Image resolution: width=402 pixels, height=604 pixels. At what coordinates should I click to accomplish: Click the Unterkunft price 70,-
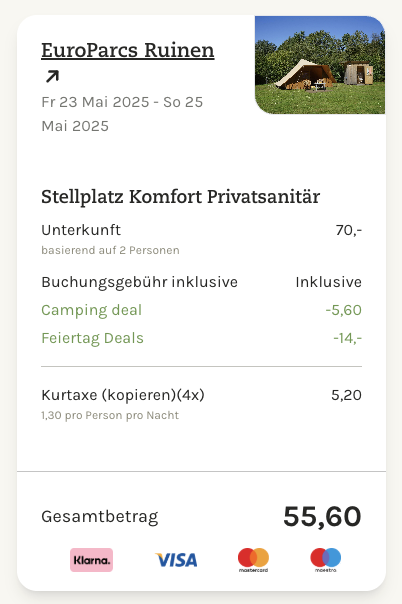(x=348, y=230)
